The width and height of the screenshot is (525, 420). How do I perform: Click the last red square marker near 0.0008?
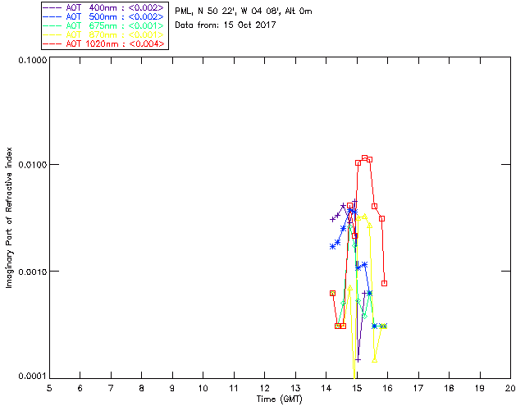point(385,283)
